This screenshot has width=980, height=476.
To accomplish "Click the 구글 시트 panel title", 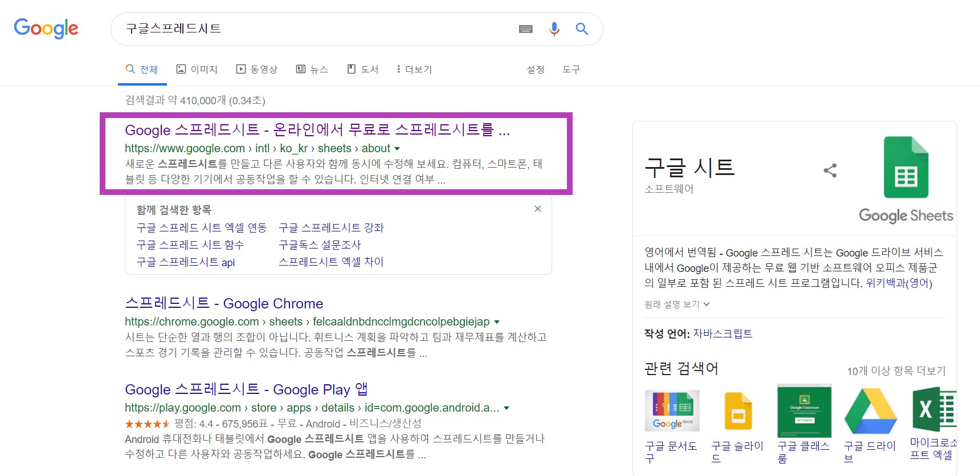I will [689, 167].
